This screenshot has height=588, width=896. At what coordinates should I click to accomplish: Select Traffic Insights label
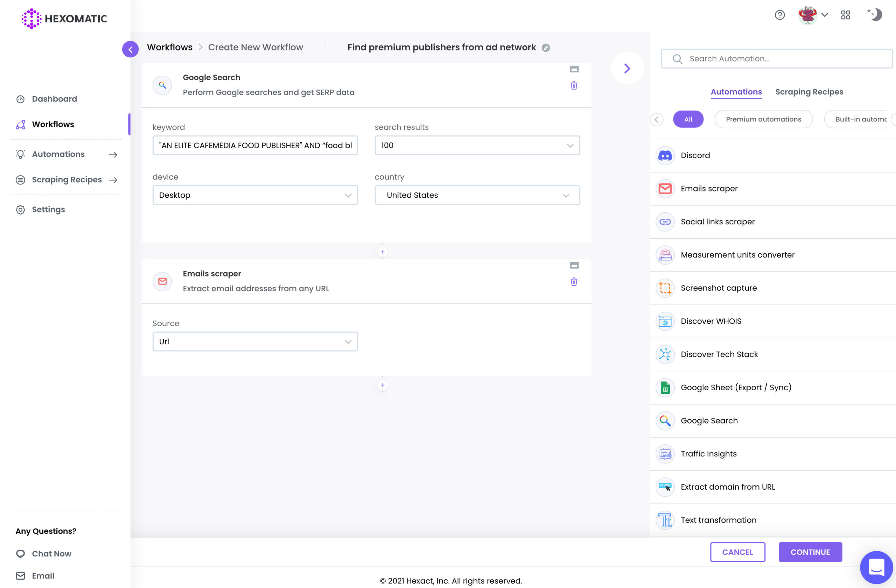click(708, 454)
